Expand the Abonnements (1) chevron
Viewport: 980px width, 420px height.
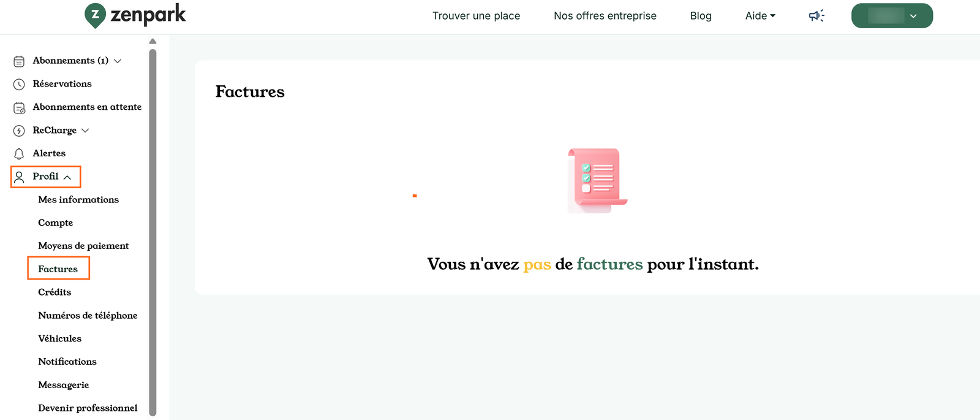pos(118,61)
